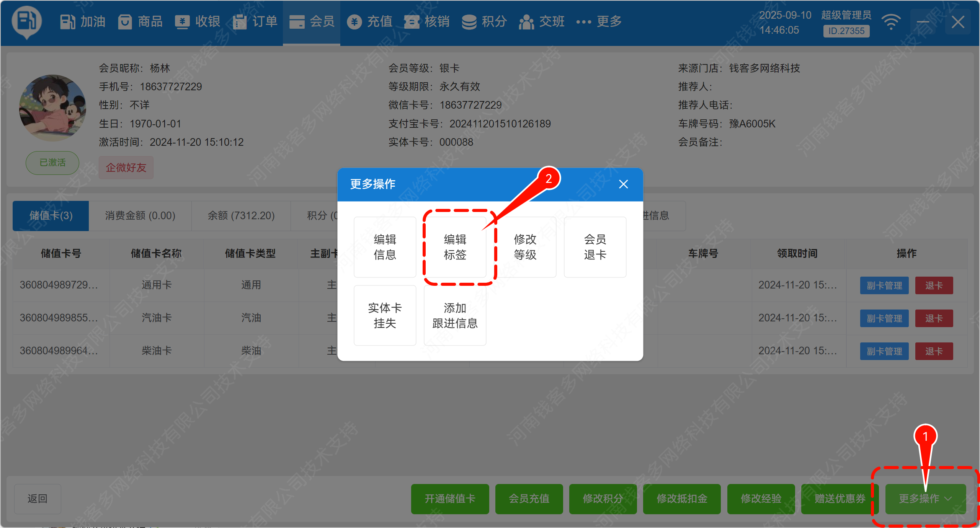
Task: Open the 交班 people icon
Action: coord(526,22)
